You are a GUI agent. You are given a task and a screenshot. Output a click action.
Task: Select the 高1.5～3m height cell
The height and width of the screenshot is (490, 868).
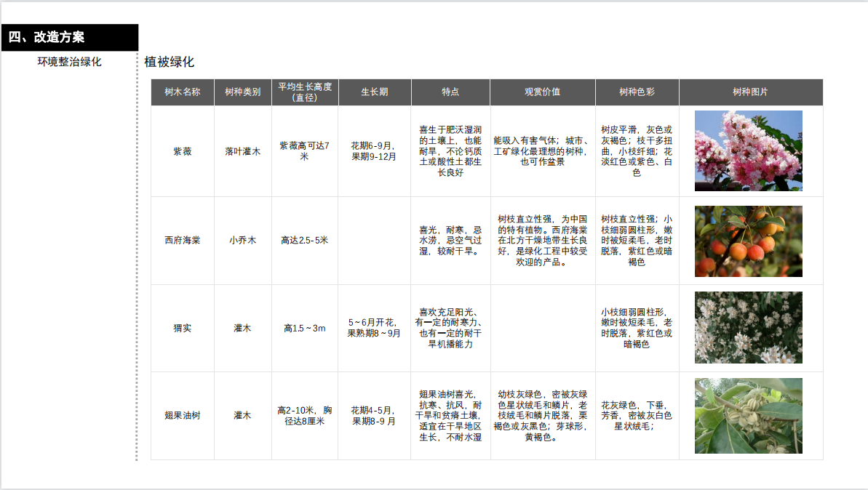point(305,328)
